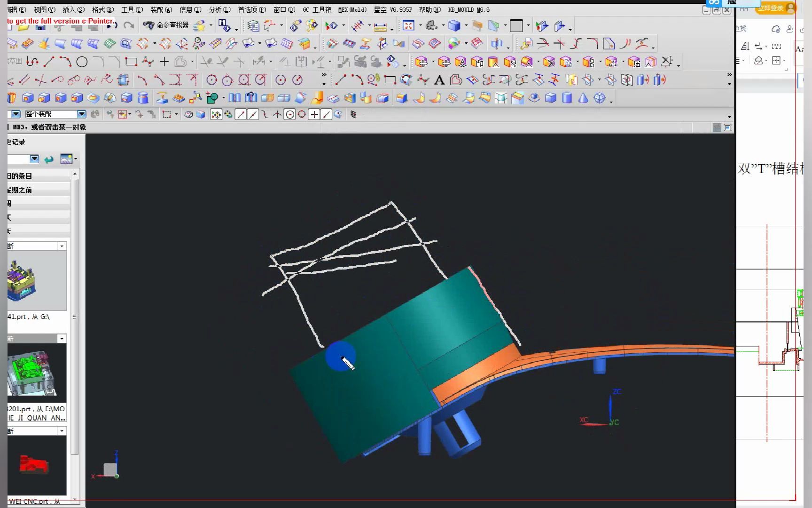Screen dimensions: 812x508
Task: Click the cloud icon in the right window
Action: (x=776, y=29)
